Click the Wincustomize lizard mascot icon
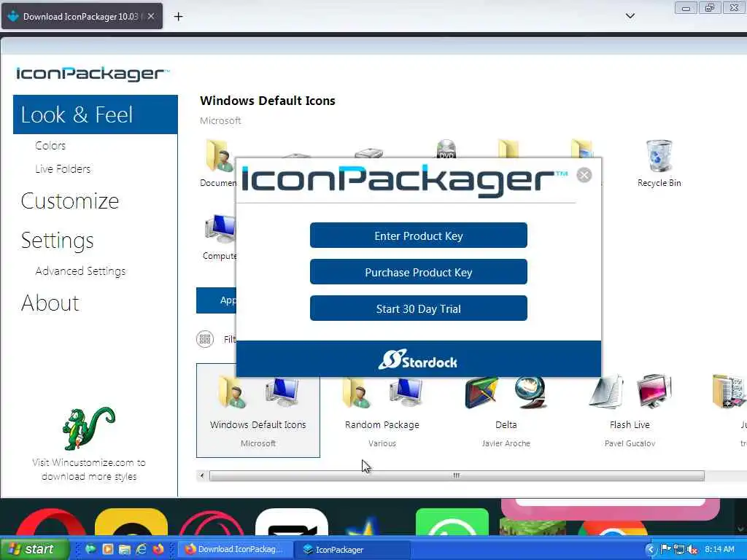Screen dimensions: 747x560 click(88, 427)
